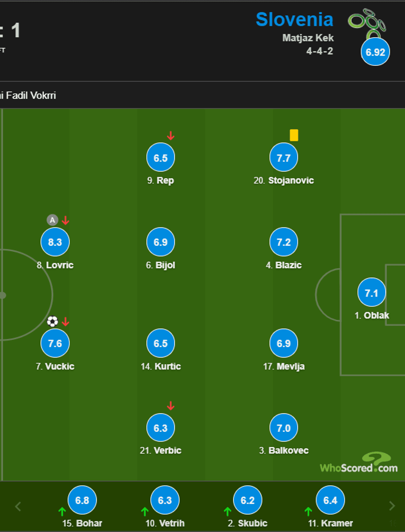The height and width of the screenshot is (532, 405).
Task: Click the red substitution arrow above Rep
Action: tap(171, 136)
